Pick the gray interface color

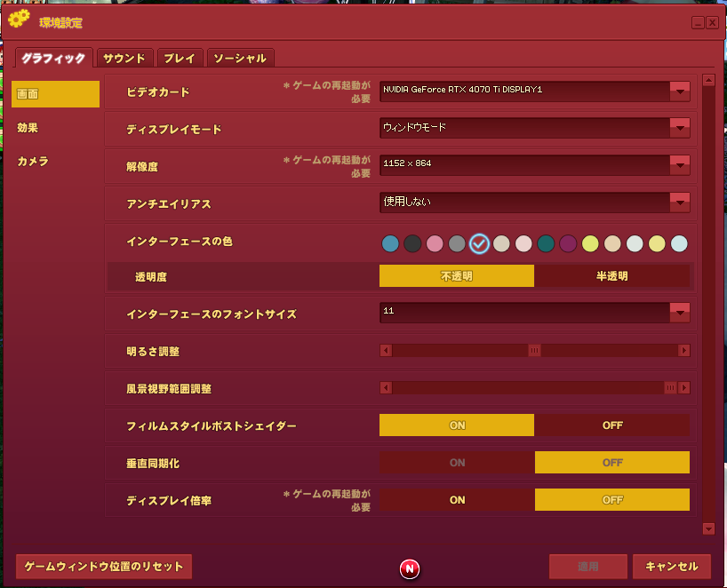click(457, 243)
